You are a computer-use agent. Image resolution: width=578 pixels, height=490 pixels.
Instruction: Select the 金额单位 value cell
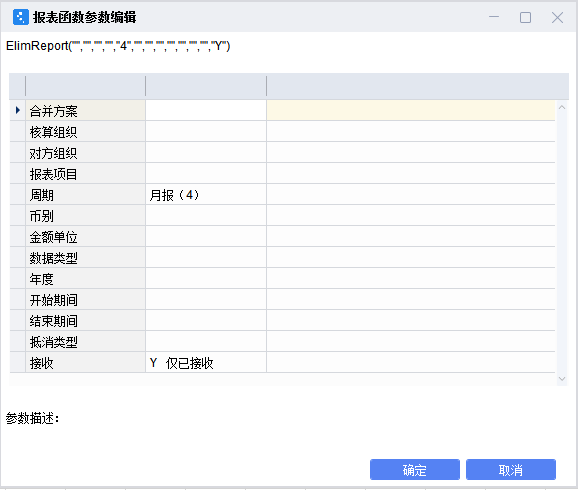tap(206, 236)
